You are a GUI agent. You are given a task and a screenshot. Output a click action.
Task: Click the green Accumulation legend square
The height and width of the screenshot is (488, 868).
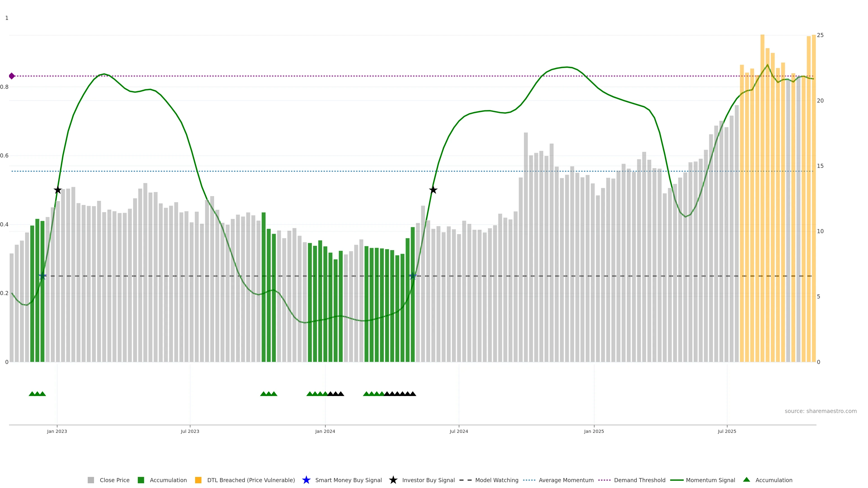pyautogui.click(x=141, y=480)
